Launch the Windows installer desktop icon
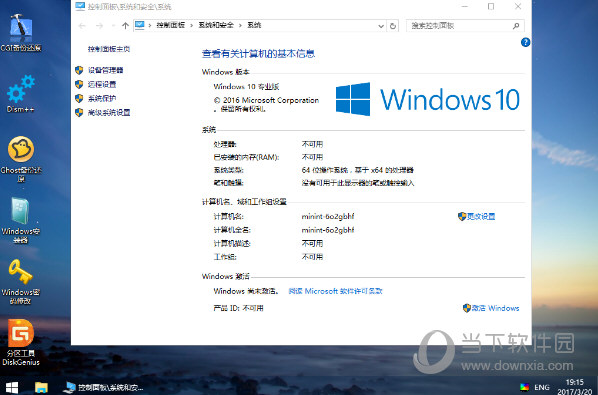Image resolution: width=598 pixels, height=395 pixels. tap(21, 220)
